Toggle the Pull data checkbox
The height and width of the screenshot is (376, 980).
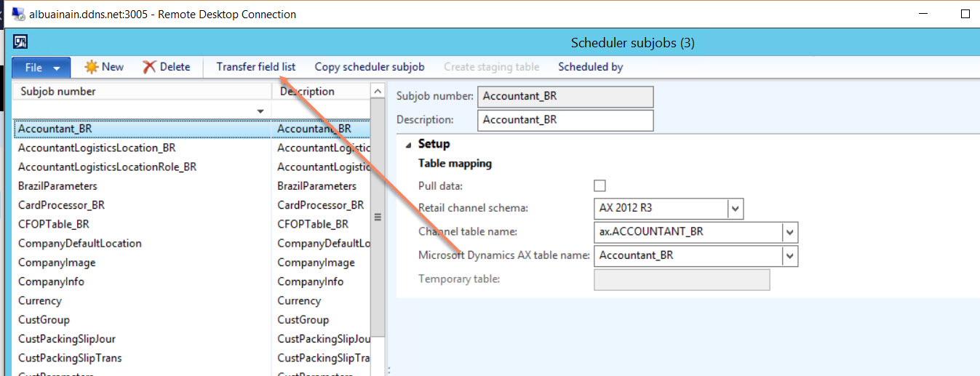(x=599, y=185)
